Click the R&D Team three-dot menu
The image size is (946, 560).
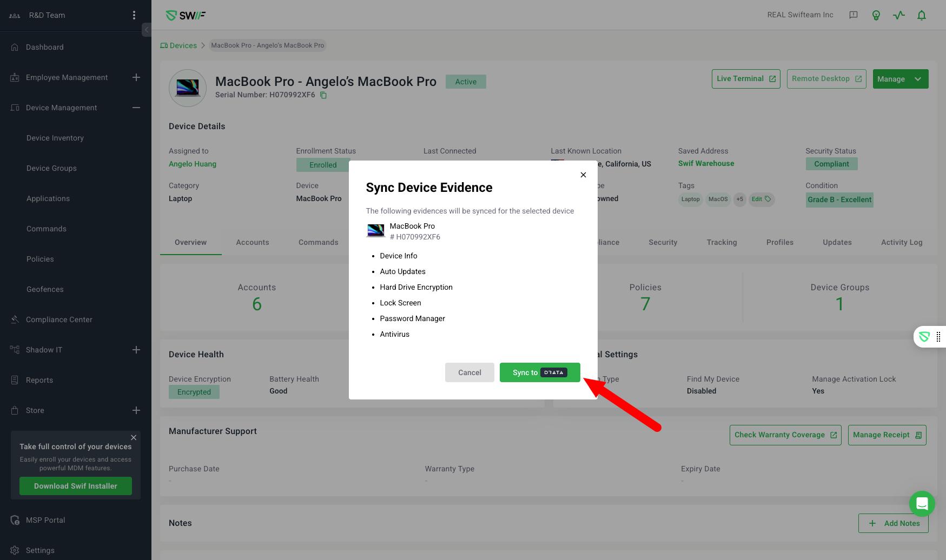point(134,15)
